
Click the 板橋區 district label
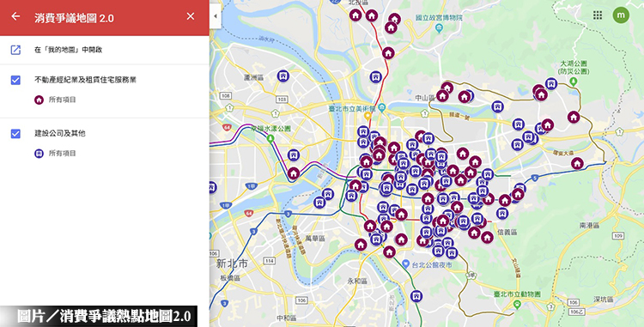pos(229,278)
